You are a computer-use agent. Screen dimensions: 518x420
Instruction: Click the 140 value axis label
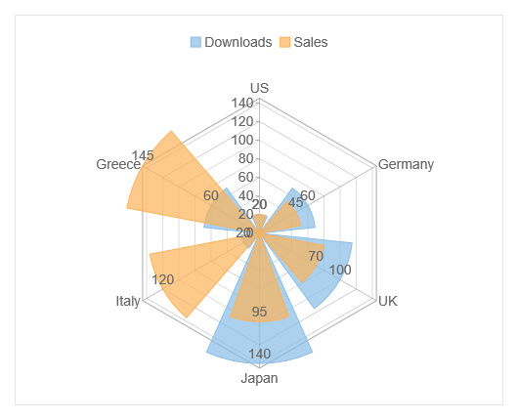pos(242,103)
